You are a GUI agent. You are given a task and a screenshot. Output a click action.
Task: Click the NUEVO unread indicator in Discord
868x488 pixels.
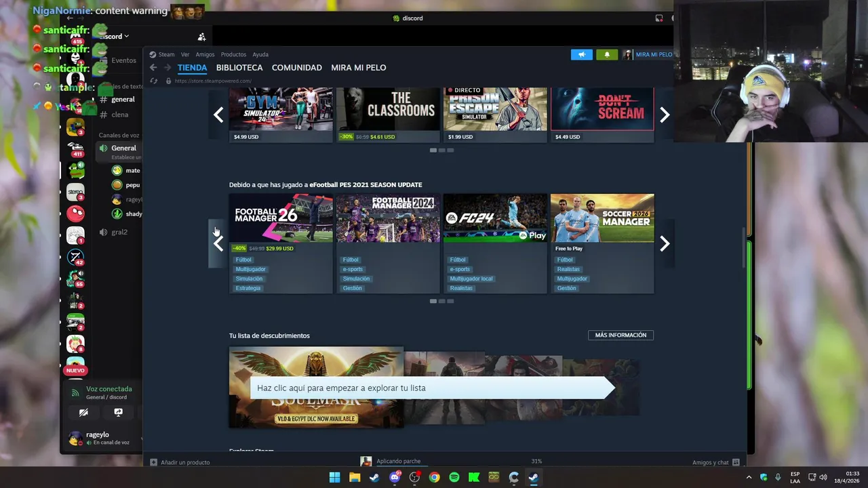[x=75, y=370]
